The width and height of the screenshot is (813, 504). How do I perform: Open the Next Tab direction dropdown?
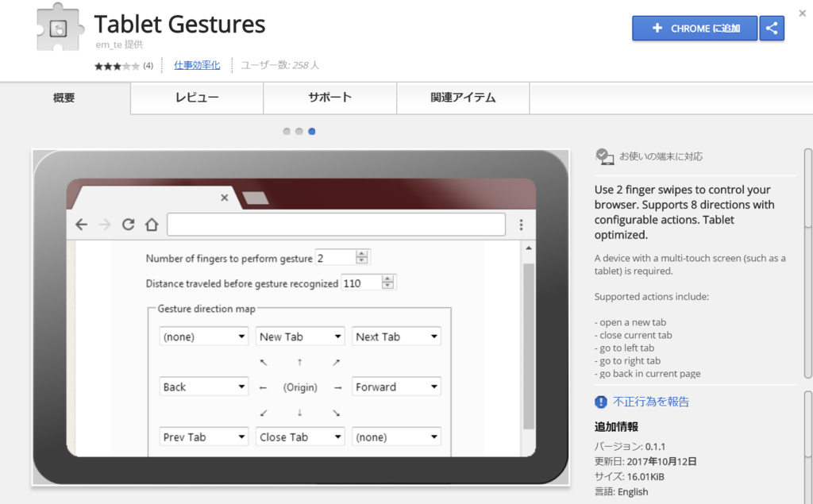pos(397,337)
